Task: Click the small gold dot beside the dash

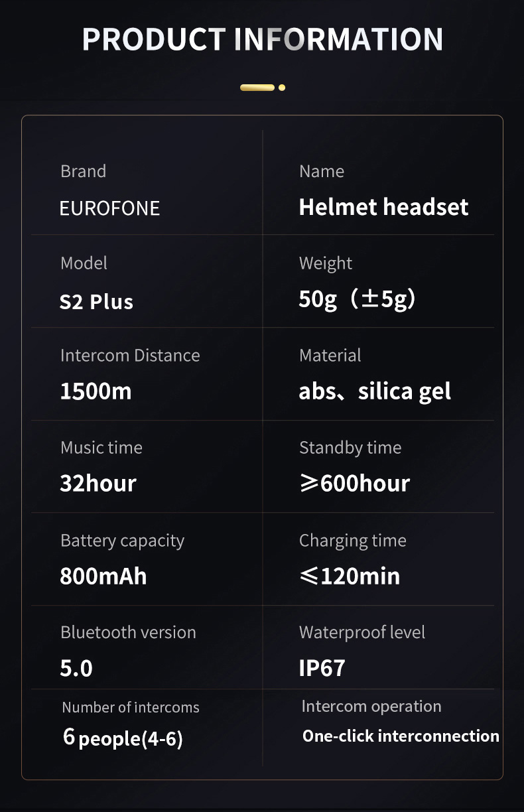Action: click(282, 88)
